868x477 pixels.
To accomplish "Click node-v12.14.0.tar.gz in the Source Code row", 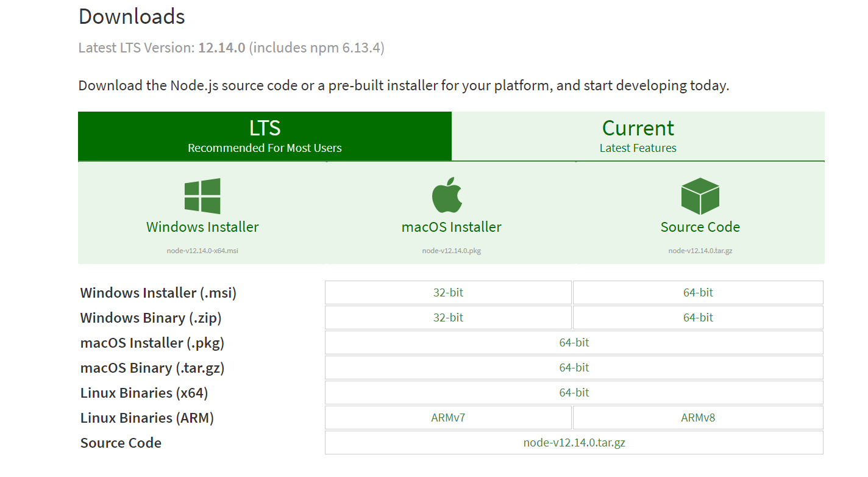I will tap(574, 443).
